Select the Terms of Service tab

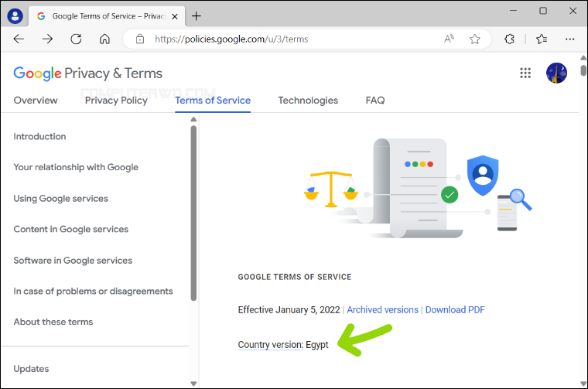pos(213,101)
